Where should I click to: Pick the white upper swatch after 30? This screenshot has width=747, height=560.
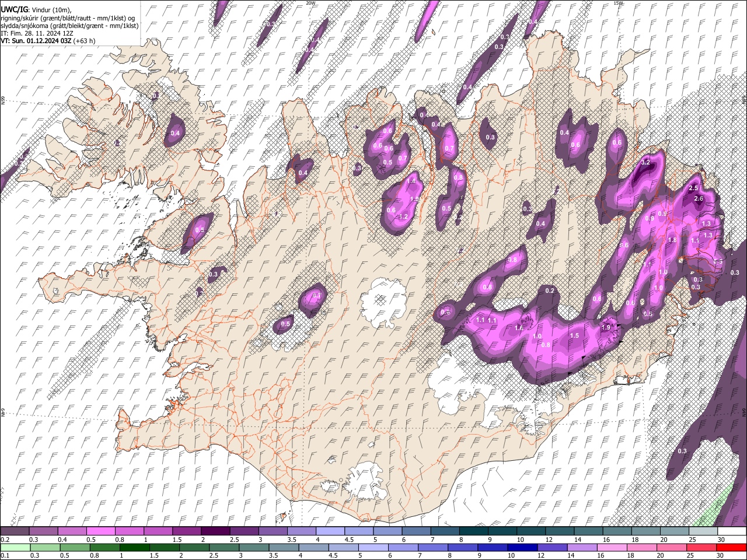[x=732, y=531]
